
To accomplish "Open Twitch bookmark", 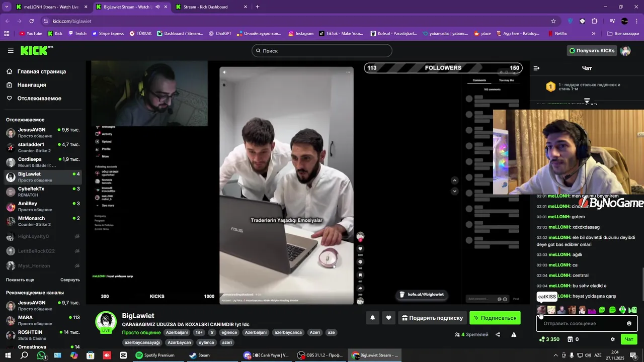I will click(x=77, y=34).
